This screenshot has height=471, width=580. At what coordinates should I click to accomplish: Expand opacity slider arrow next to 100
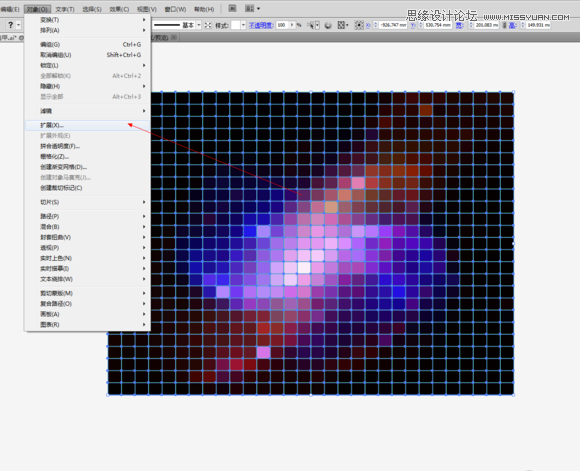292,25
